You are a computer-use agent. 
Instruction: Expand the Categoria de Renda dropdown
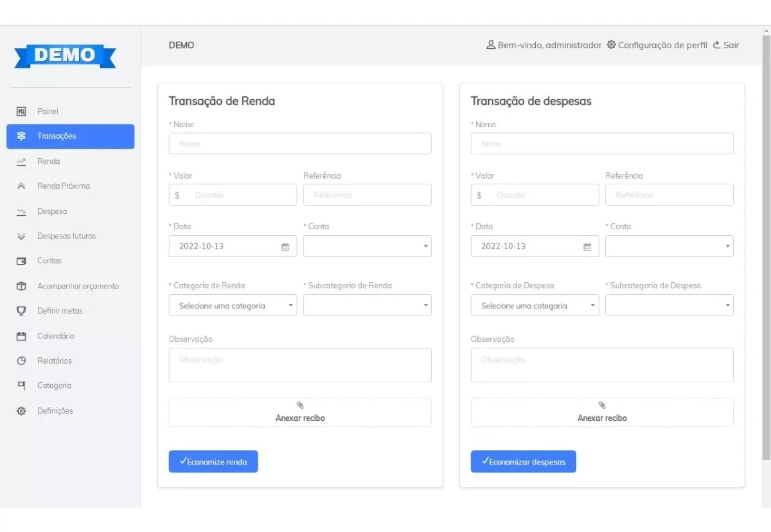233,306
